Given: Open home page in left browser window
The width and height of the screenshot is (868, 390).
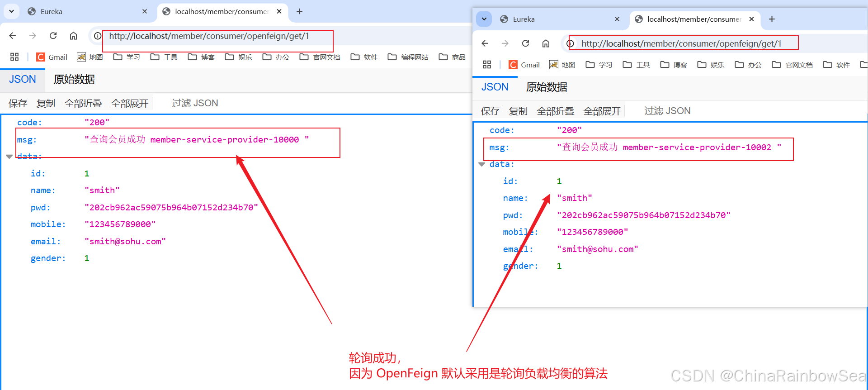Looking at the screenshot, I should [73, 36].
